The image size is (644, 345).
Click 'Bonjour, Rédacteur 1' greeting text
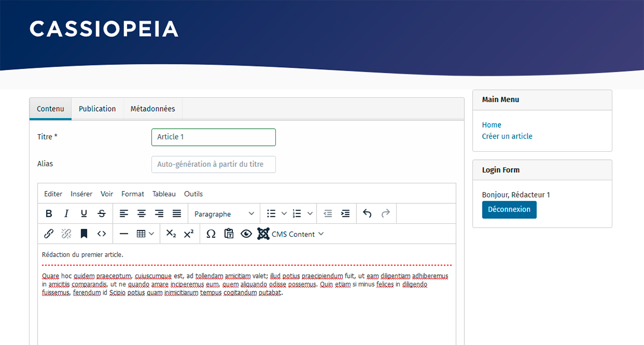516,195
